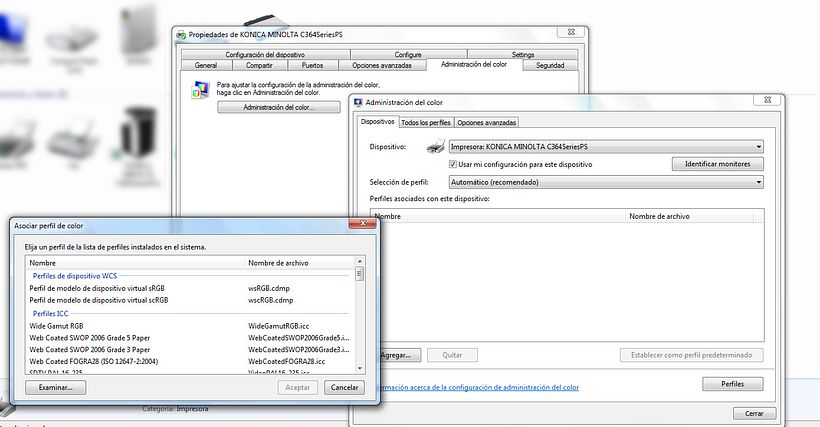Click scroll up arrow in profile list

point(360,261)
